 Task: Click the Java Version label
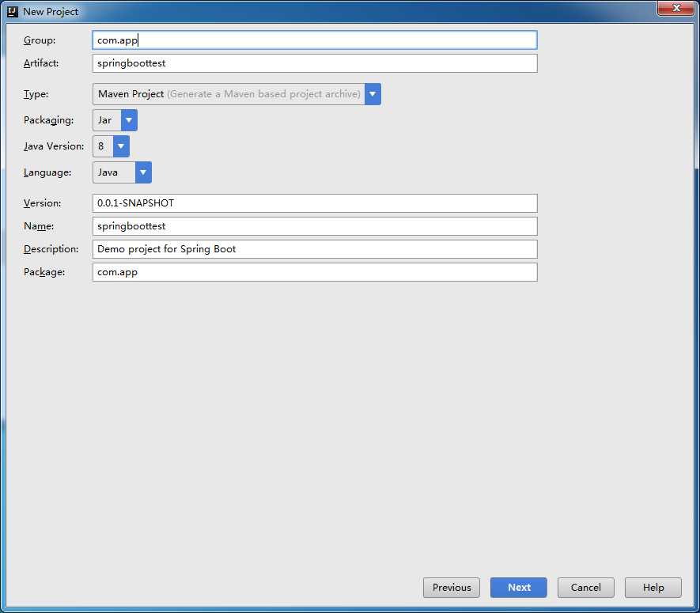pyautogui.click(x=54, y=146)
